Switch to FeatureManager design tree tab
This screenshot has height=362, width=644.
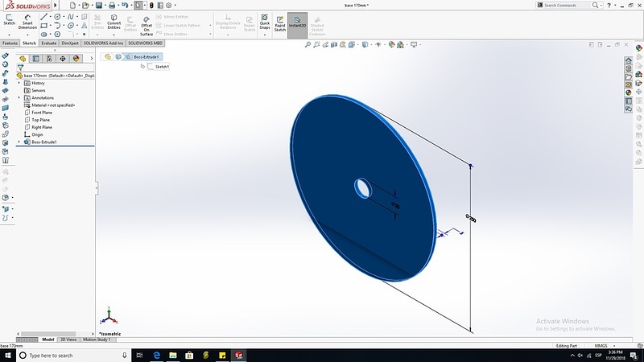23,59
